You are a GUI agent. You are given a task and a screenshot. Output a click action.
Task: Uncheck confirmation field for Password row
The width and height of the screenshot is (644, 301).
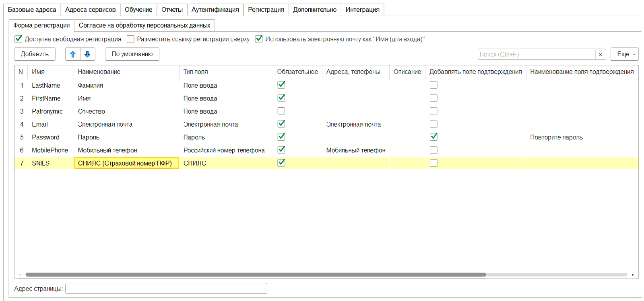coord(433,137)
